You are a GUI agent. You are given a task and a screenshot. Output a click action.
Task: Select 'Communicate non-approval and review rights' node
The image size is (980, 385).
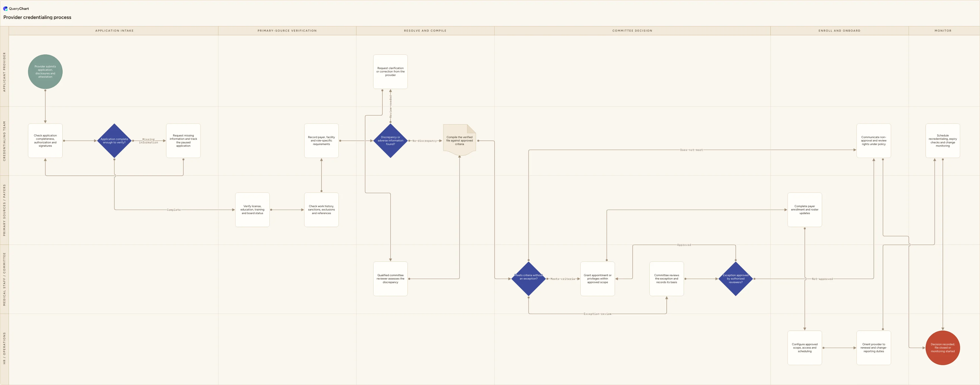click(x=874, y=141)
